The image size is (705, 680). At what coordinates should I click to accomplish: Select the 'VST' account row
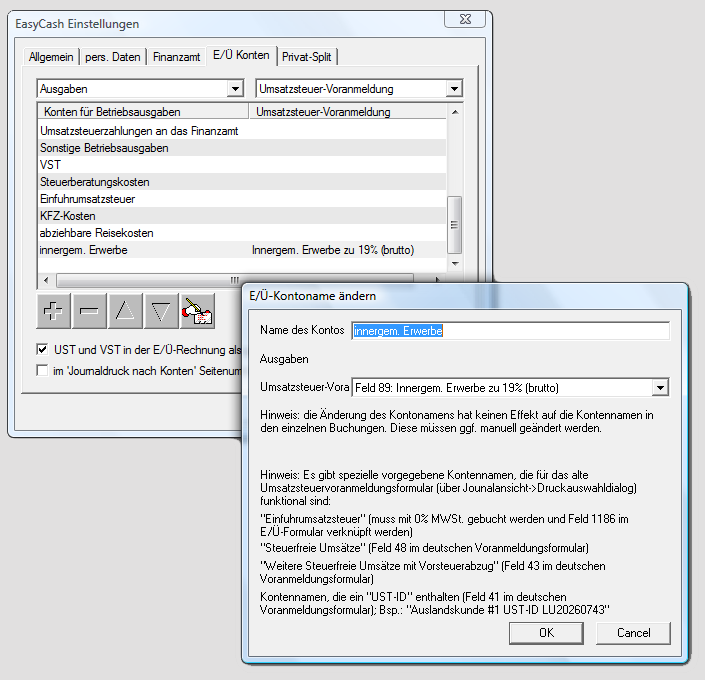[242, 165]
